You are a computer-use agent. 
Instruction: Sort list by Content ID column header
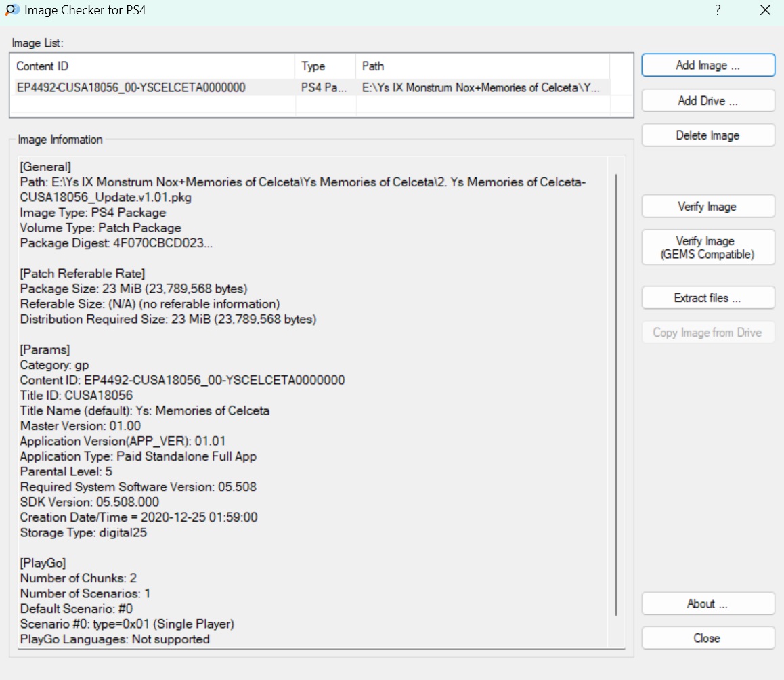click(154, 66)
